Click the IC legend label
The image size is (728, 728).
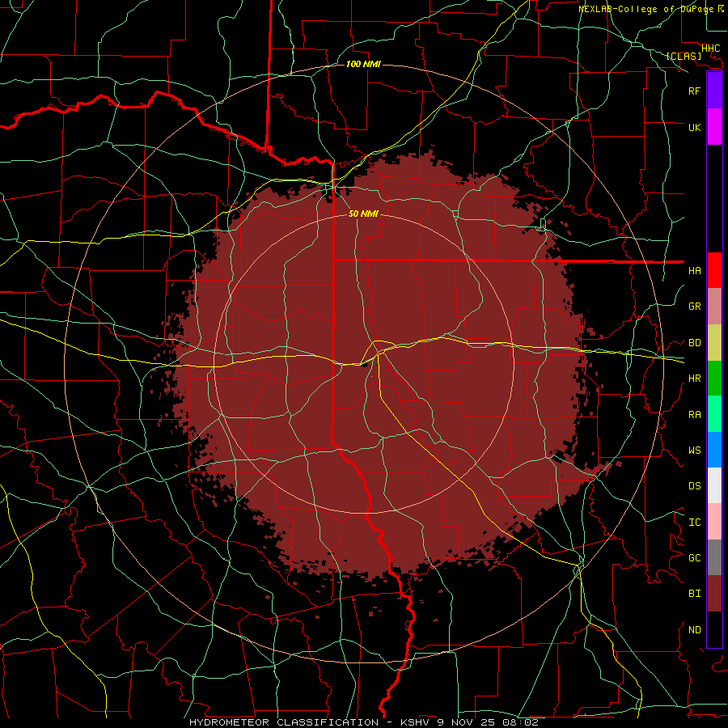click(695, 523)
